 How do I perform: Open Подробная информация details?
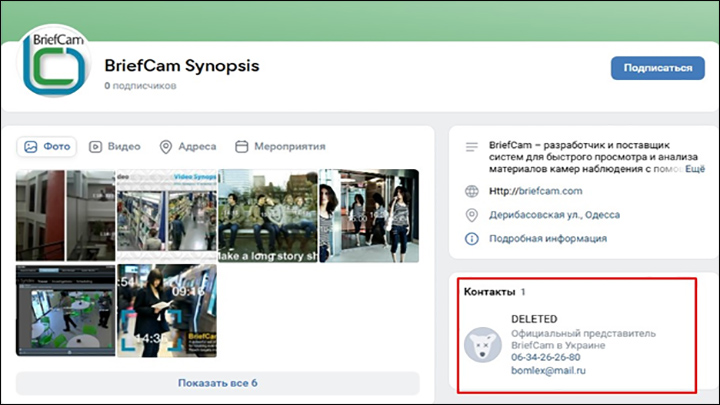pyautogui.click(x=547, y=238)
